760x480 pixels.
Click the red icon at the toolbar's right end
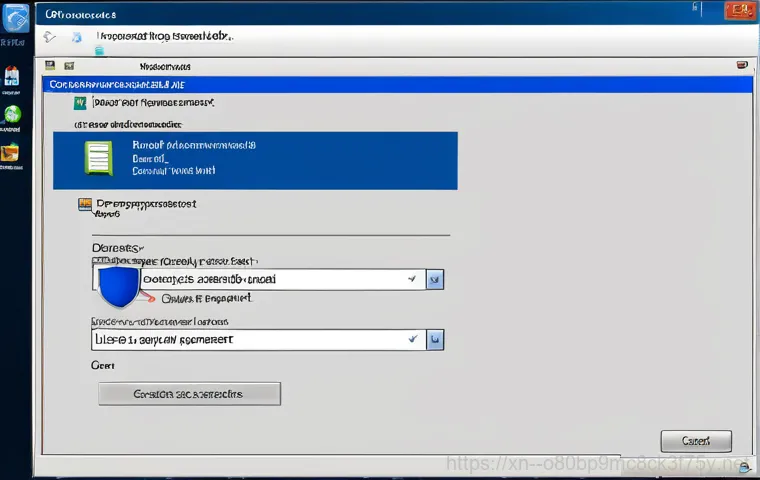[x=742, y=65]
